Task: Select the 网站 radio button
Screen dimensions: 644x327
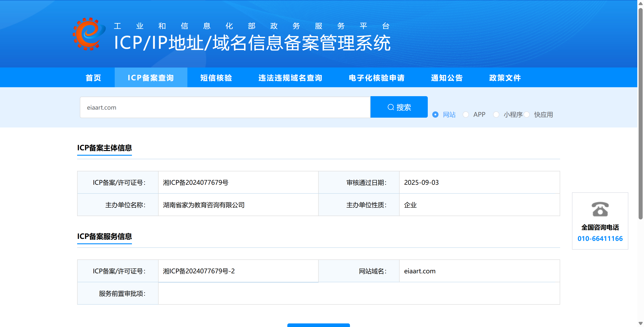Action: pos(435,115)
